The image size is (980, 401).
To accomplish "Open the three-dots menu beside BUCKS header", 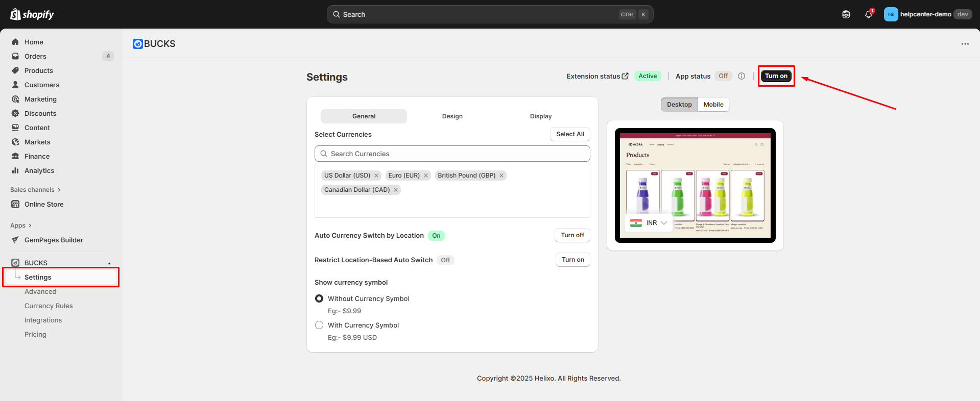I will pyautogui.click(x=965, y=44).
